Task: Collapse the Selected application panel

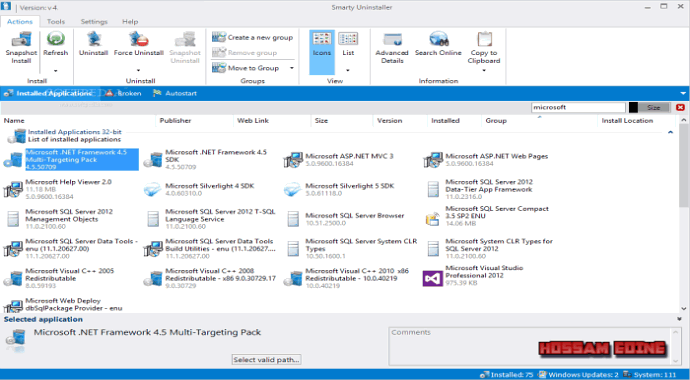Action: tap(679, 319)
